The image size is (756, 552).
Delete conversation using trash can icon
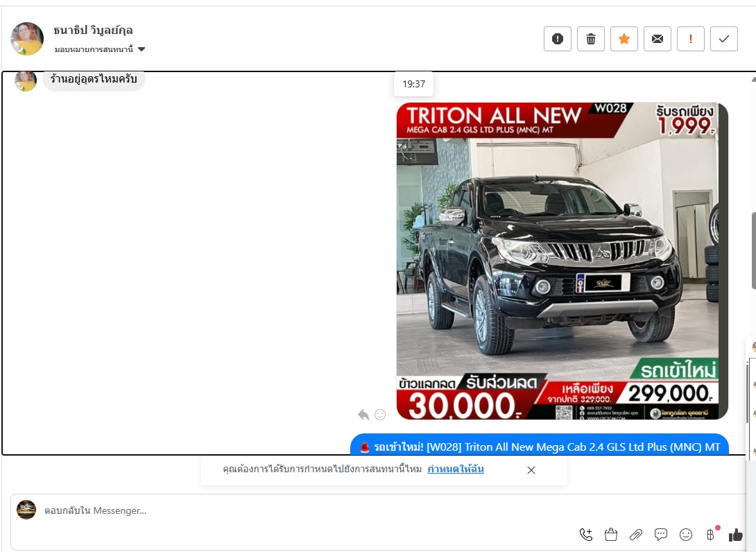click(590, 39)
